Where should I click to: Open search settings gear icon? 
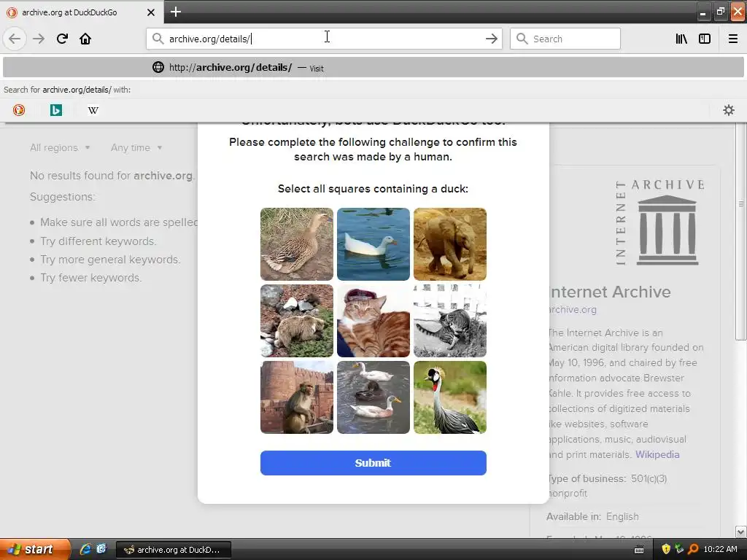coord(729,110)
